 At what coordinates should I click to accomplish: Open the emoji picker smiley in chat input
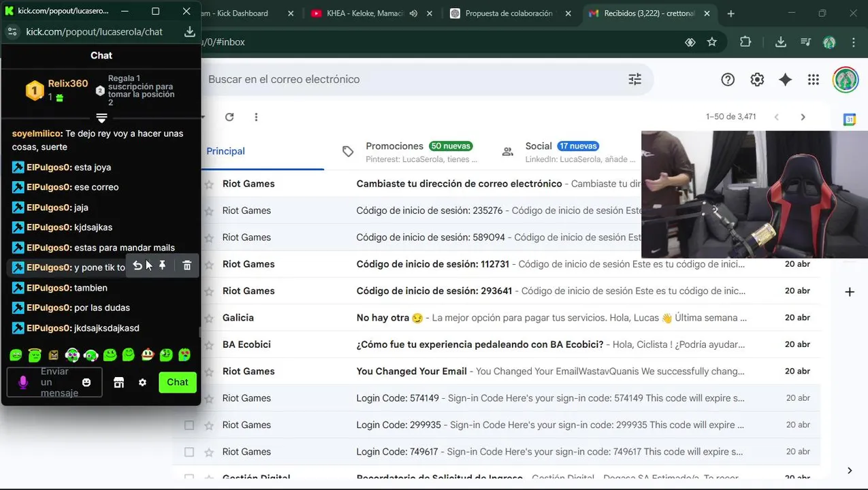point(86,382)
